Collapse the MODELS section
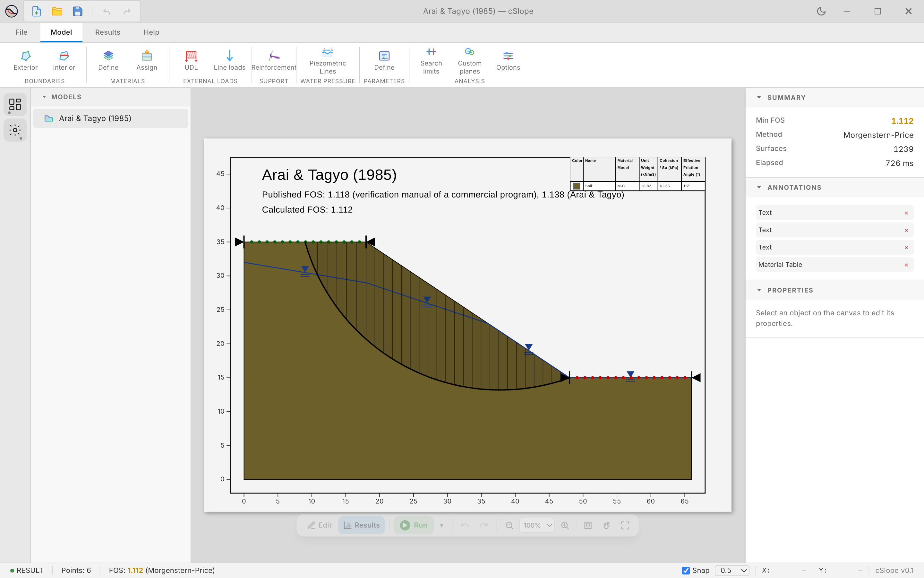This screenshot has width=924, height=578. pyautogui.click(x=44, y=97)
